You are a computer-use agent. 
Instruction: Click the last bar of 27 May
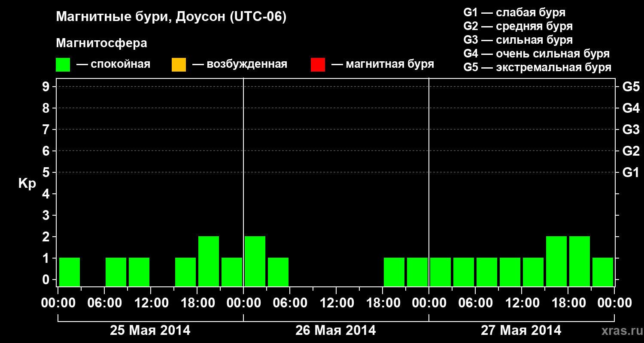coord(603,272)
